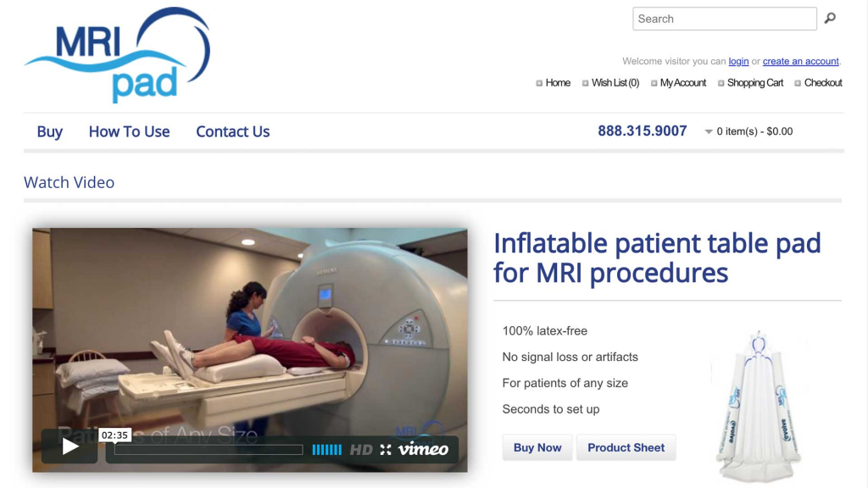Click the Buy Now button
Image resolution: width=868 pixels, height=488 pixels.
(x=537, y=447)
